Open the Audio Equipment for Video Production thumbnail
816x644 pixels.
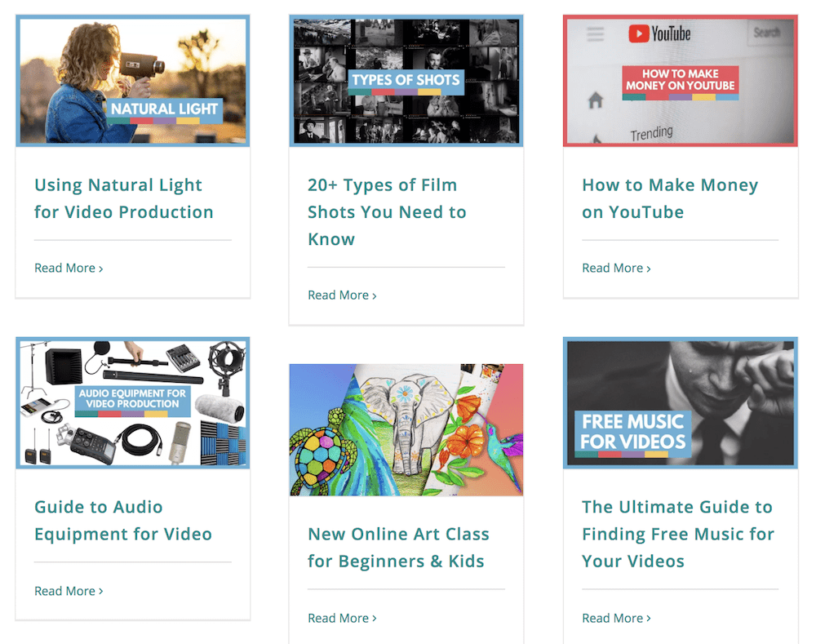(133, 403)
